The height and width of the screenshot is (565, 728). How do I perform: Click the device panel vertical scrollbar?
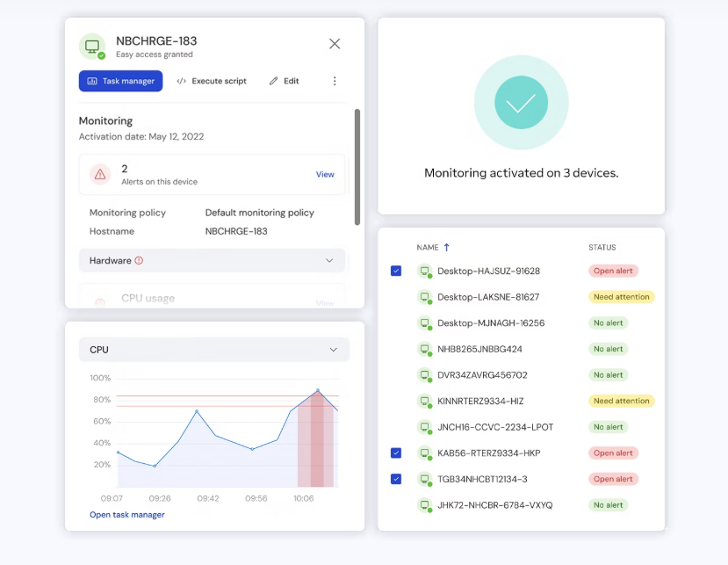(357, 165)
